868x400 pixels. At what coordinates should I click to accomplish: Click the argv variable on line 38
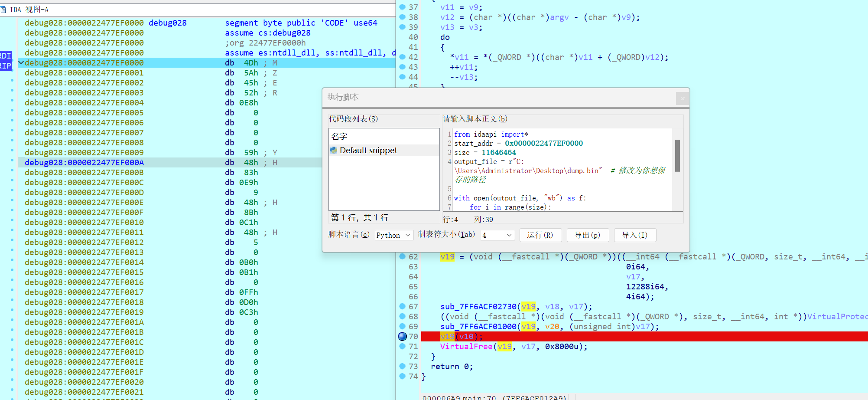(559, 17)
